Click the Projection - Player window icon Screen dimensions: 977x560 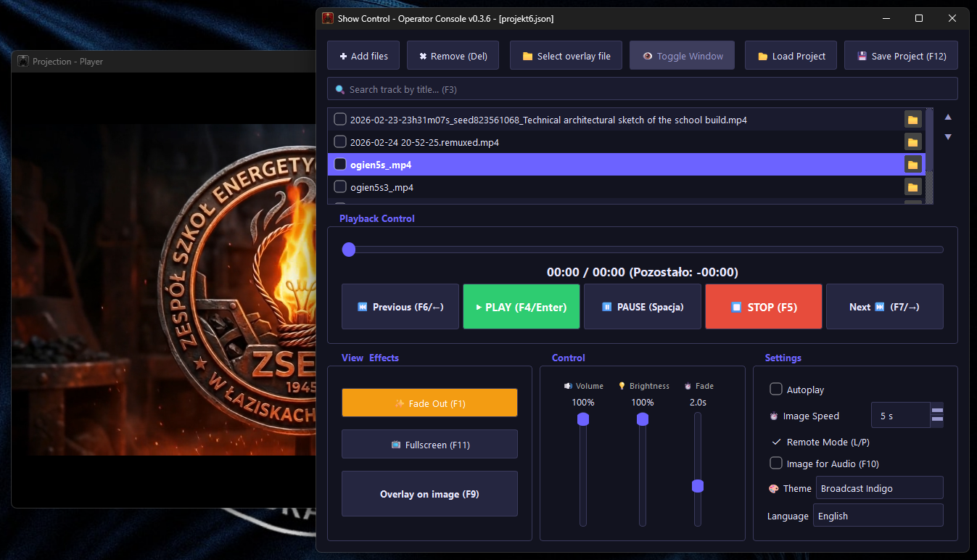click(23, 62)
